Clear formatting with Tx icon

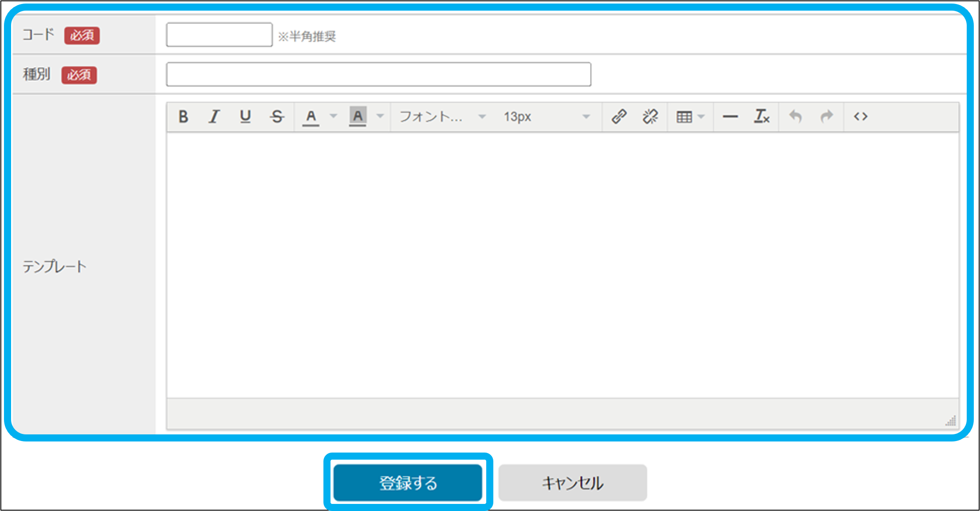coord(761,117)
